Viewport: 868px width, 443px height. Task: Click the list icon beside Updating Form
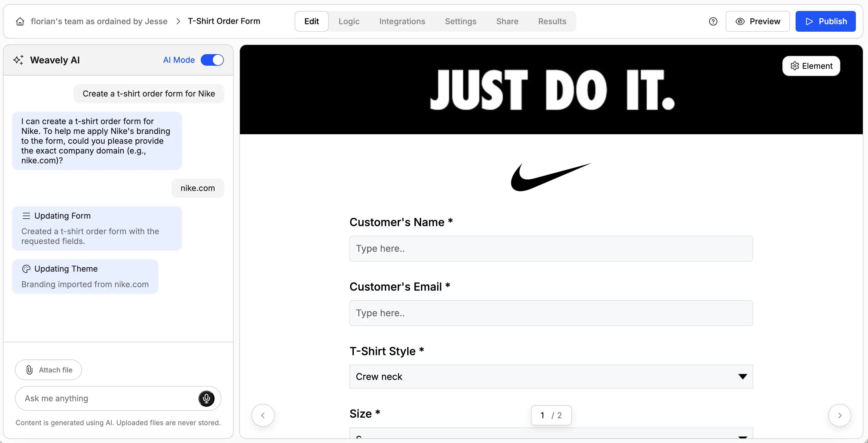[x=26, y=215]
